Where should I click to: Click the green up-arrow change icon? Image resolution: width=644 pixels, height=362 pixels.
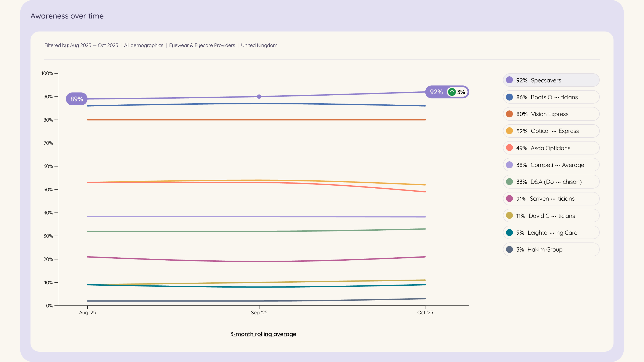pos(452,92)
